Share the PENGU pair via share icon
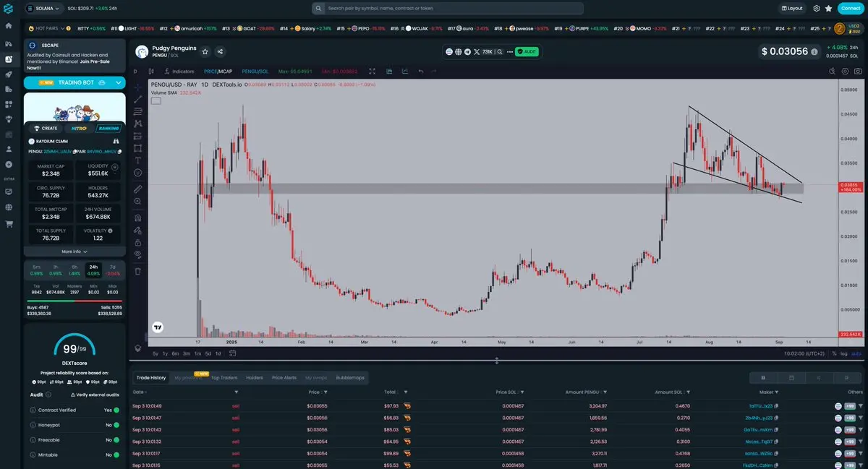Viewport: 868px width, 469px height. (x=220, y=52)
